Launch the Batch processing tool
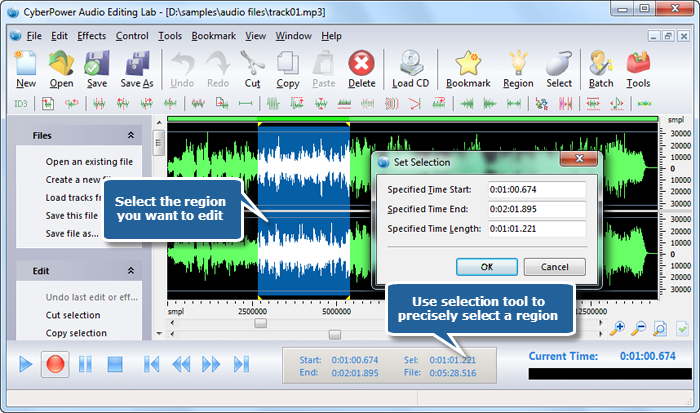Viewport: 700px width, 413px height. click(x=601, y=69)
